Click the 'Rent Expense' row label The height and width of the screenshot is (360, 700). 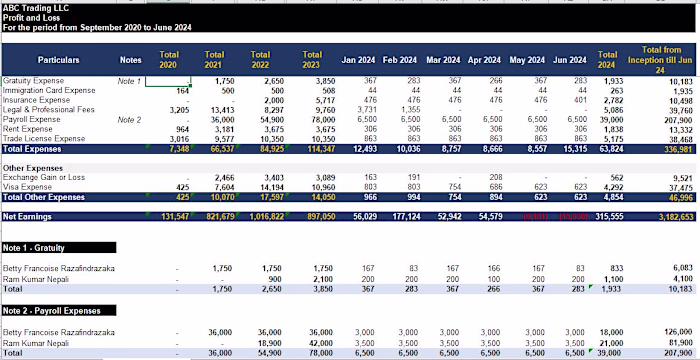[27, 129]
